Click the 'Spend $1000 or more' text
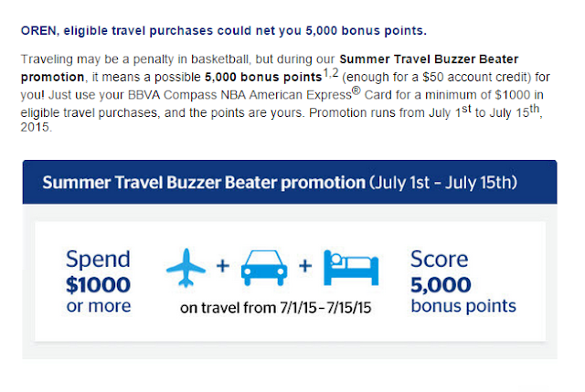Image resolution: width=585 pixels, height=392 pixels. tap(98, 281)
